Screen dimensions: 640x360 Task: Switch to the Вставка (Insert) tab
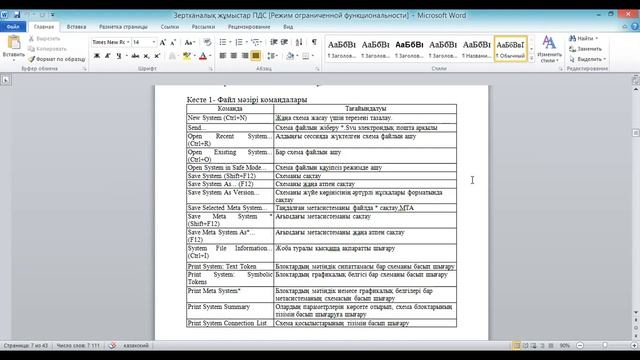click(x=76, y=27)
